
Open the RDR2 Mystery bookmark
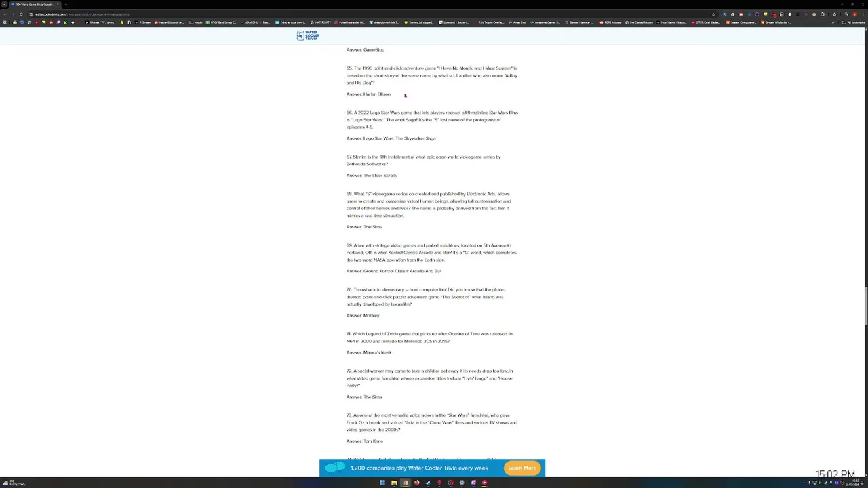click(610, 22)
